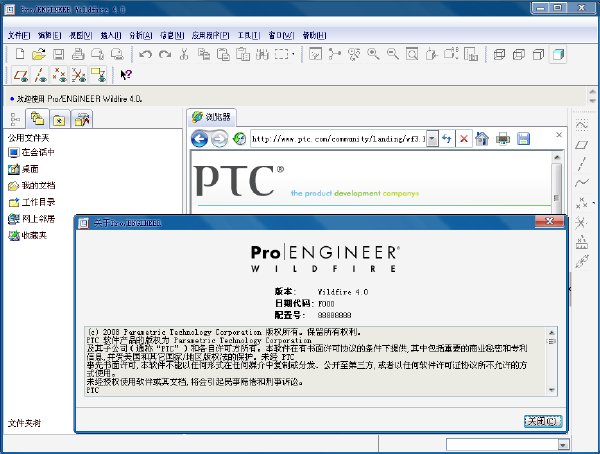Zoom in with the magnifier plus icon
Viewport: 600px width, 454px height.
pos(373,54)
